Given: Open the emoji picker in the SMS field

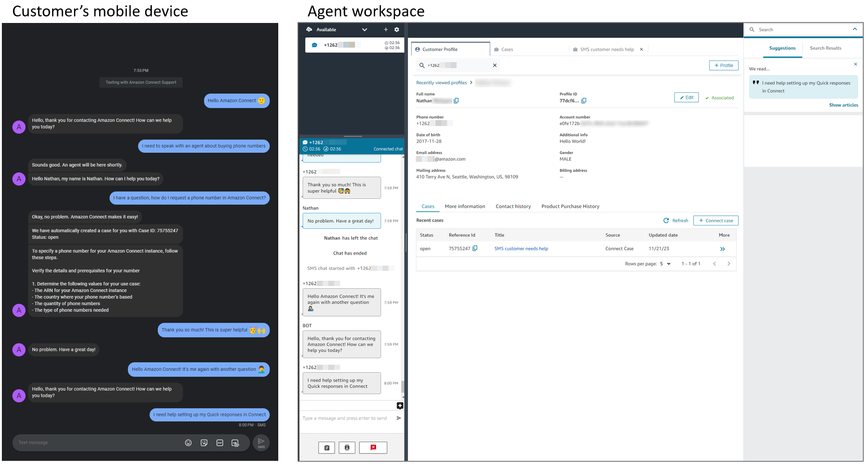Looking at the screenshot, I should [188, 443].
